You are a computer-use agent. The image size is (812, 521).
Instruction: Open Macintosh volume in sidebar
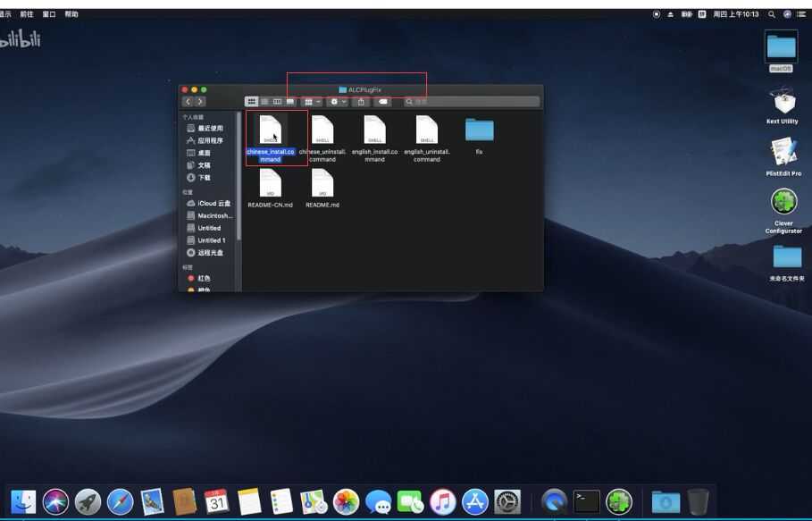[x=209, y=215]
